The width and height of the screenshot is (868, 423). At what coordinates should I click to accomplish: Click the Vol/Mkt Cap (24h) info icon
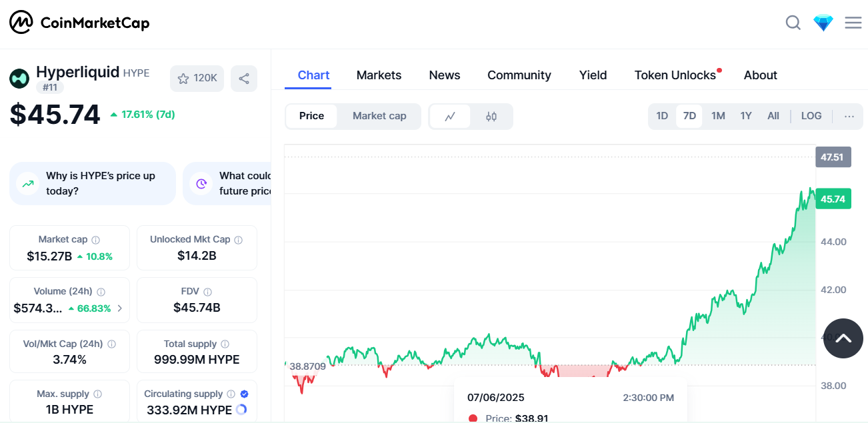111,344
